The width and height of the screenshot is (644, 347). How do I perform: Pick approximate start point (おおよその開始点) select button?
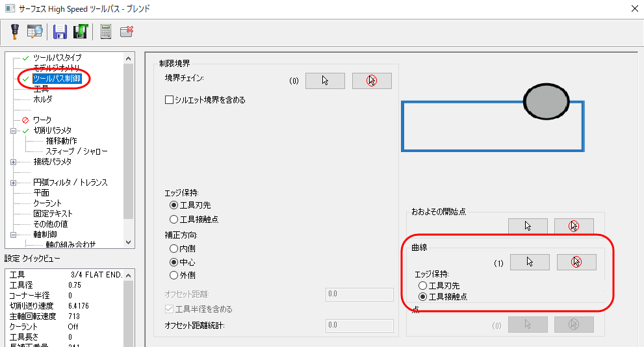528,226
